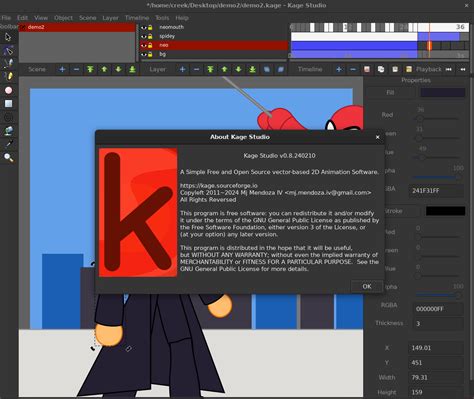Step to previous frame in Playback
The height and width of the screenshot is (399, 474).
coord(463,69)
